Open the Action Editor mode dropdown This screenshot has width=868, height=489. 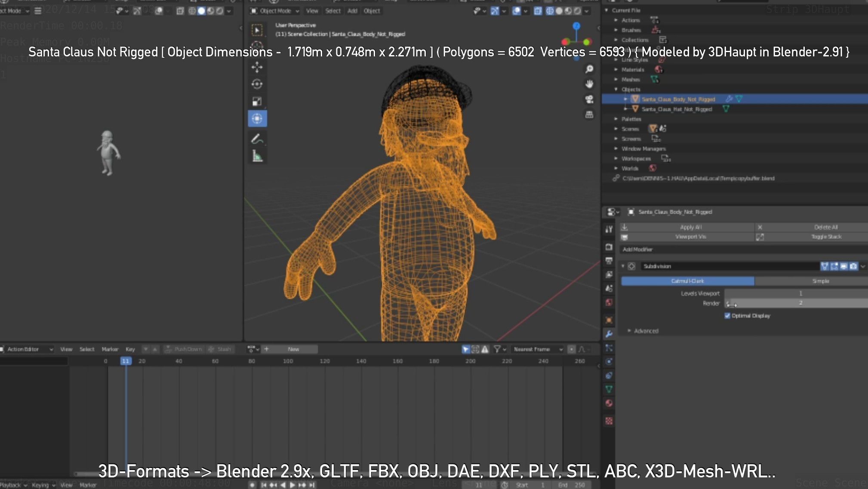click(27, 349)
